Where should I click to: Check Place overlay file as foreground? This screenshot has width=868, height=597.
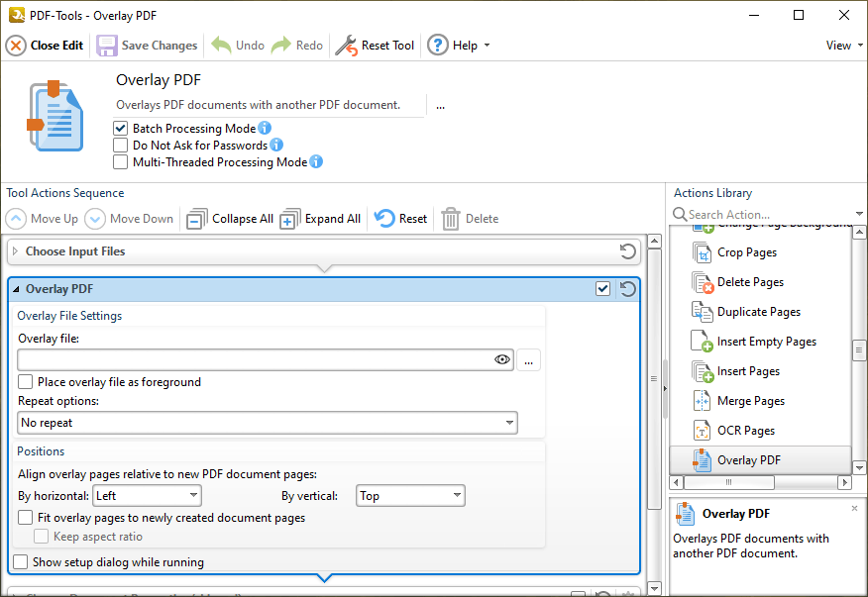pyautogui.click(x=26, y=382)
